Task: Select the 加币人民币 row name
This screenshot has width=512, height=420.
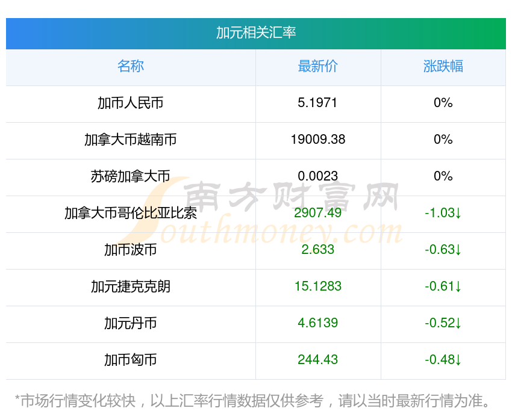Action: 131,103
